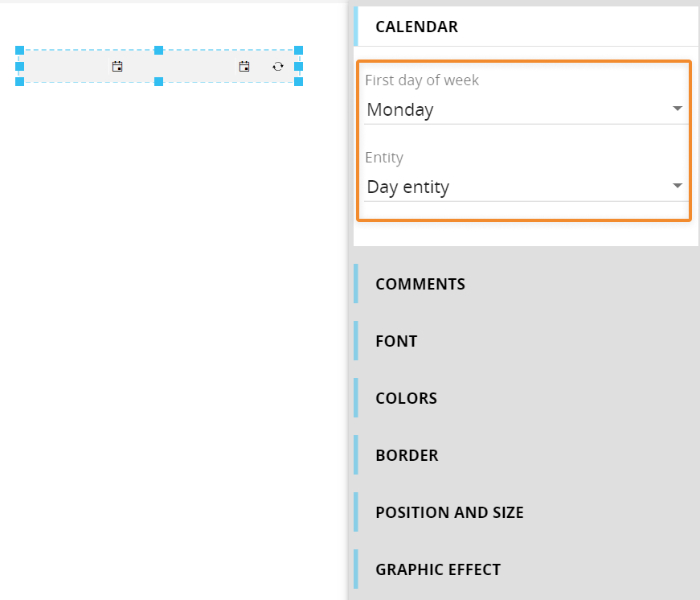
Task: Click the top-left resize handle of widget
Action: 19,50
